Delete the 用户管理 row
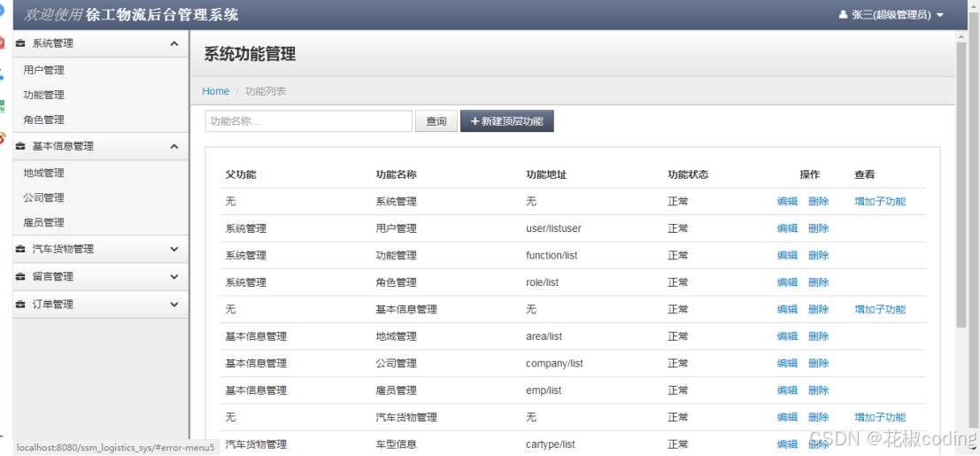980x456 pixels. pos(819,228)
